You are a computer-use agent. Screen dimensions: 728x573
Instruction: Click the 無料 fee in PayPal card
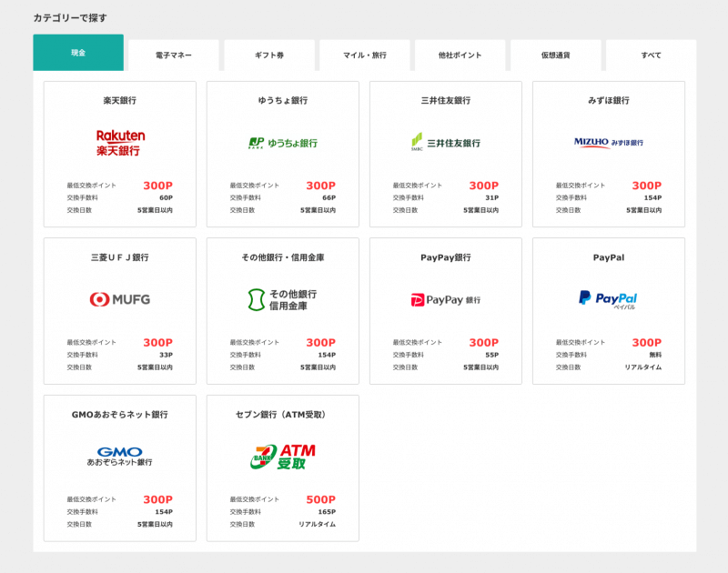pyautogui.click(x=655, y=355)
